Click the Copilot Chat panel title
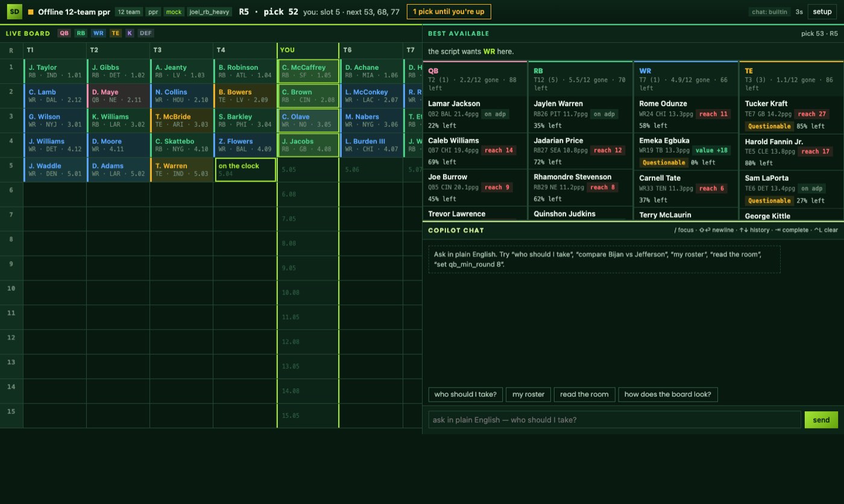The image size is (844, 504). [456, 230]
